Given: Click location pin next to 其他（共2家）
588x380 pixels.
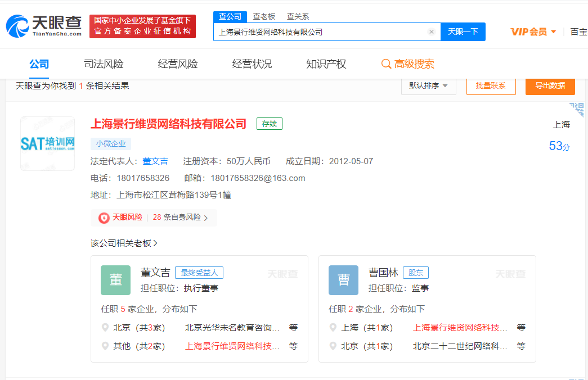Looking at the screenshot, I should [x=105, y=346].
